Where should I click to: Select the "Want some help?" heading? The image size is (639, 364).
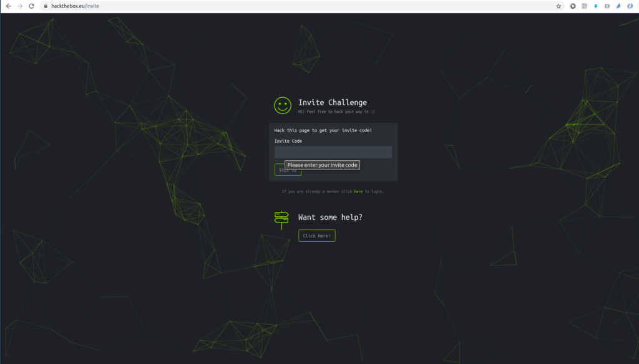pyautogui.click(x=330, y=218)
